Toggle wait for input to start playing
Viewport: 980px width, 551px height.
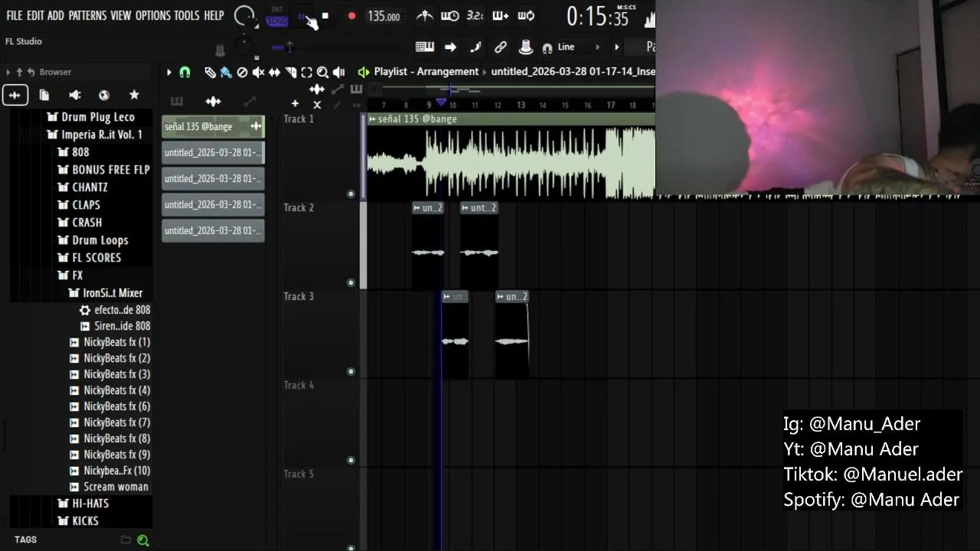(450, 16)
